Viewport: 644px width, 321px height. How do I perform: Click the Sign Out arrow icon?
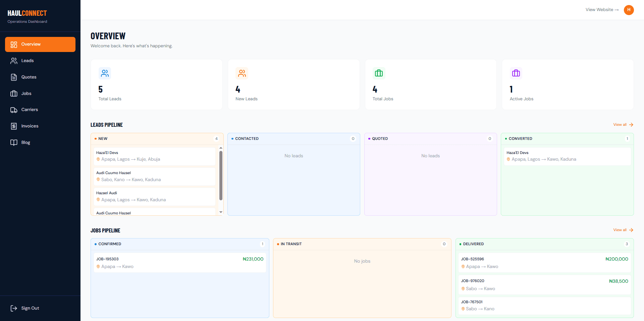pyautogui.click(x=14, y=308)
